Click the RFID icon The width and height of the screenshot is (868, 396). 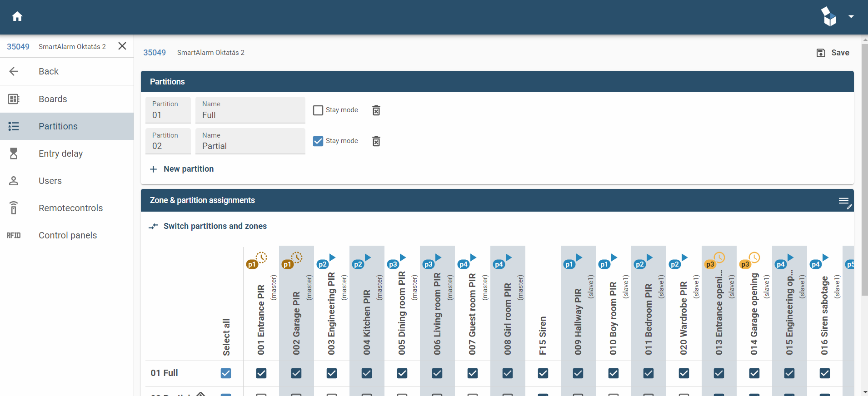tap(14, 235)
